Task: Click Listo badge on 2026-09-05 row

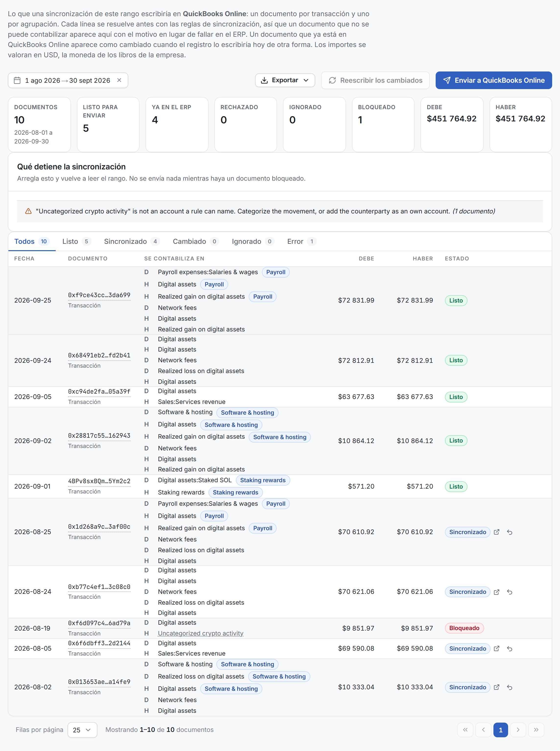Action: (456, 397)
